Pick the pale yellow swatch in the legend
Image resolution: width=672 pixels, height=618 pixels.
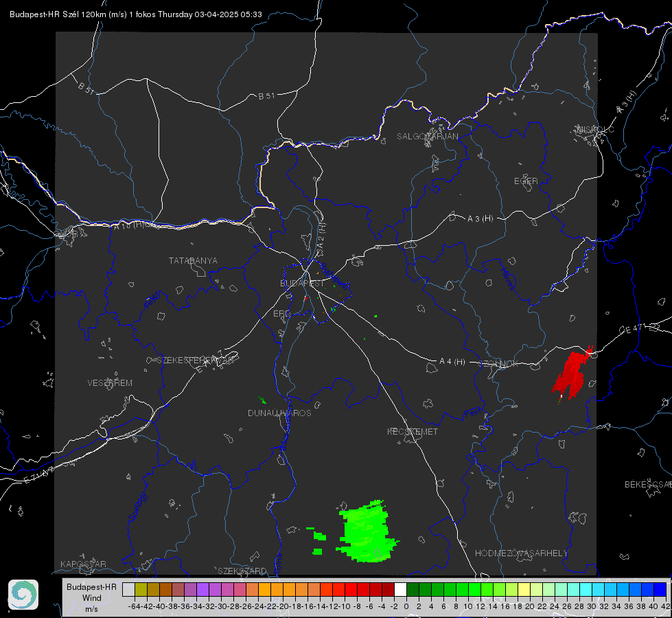pos(524,589)
